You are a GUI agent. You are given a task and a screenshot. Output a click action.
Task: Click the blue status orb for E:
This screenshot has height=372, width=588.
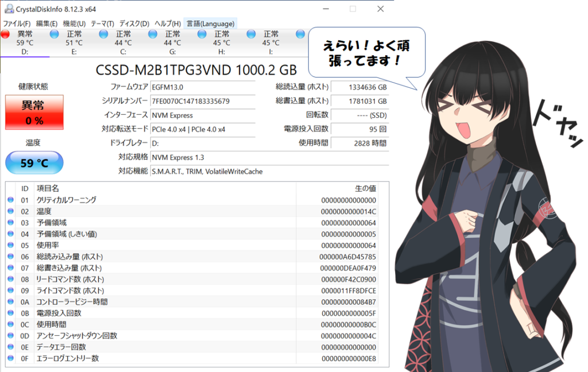pos(55,34)
